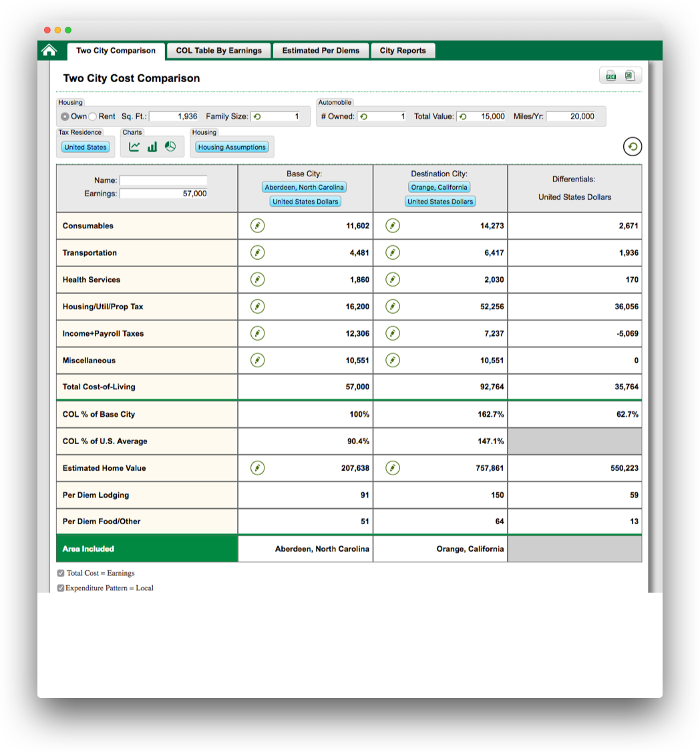Reset the Family Size value

pos(257,117)
